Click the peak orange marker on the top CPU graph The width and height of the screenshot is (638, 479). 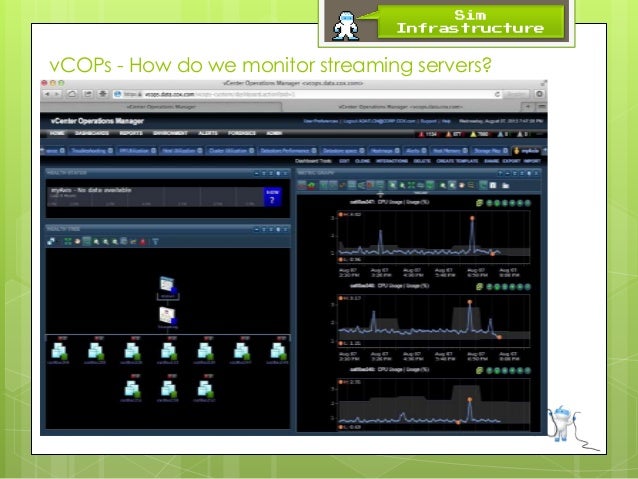(472, 219)
